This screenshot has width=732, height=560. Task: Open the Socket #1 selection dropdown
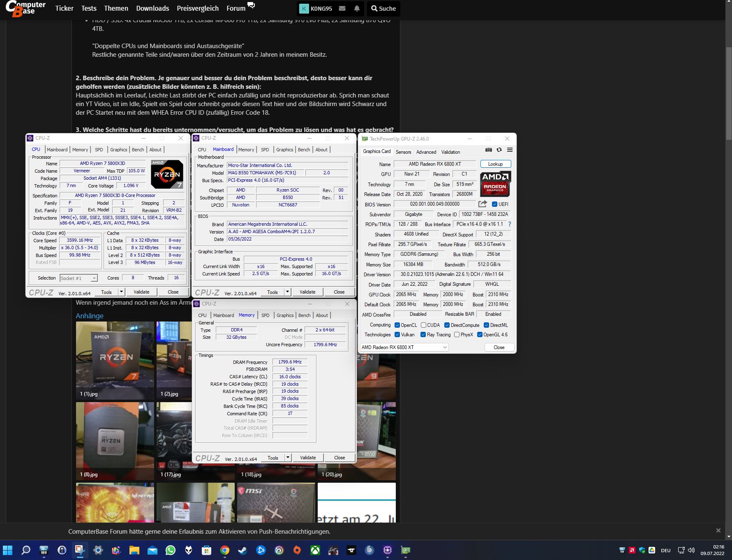coord(79,278)
